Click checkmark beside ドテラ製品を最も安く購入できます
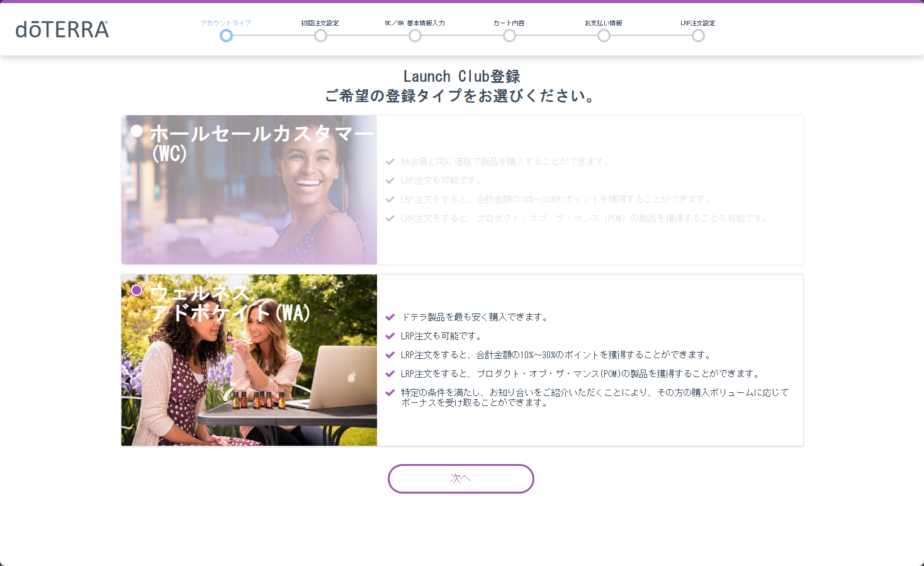The width and height of the screenshot is (924, 566). click(x=390, y=317)
